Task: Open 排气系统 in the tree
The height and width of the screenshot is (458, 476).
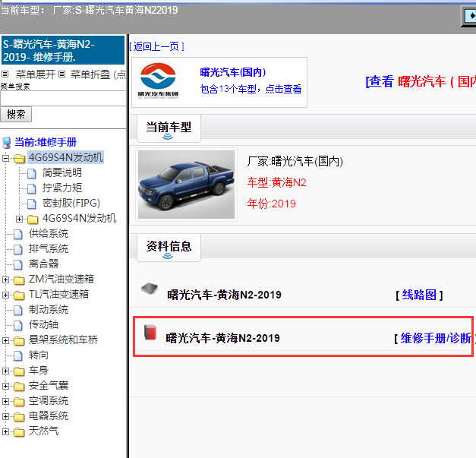Action: point(49,248)
